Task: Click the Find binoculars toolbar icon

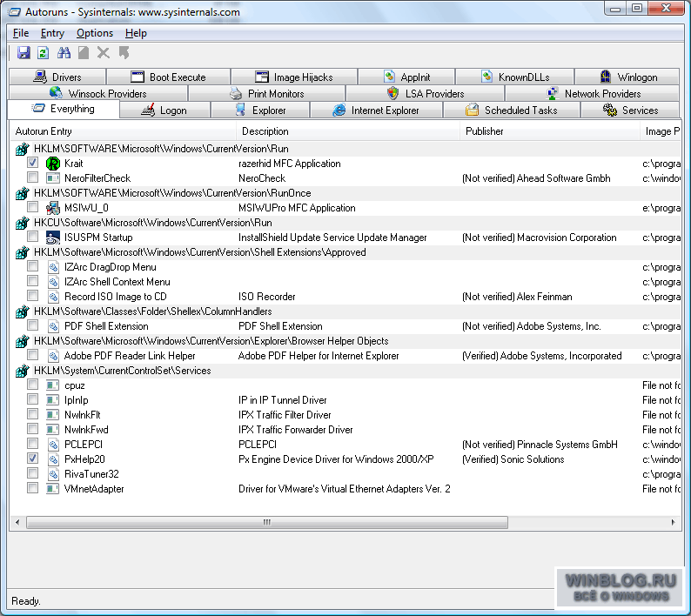Action: click(x=64, y=53)
